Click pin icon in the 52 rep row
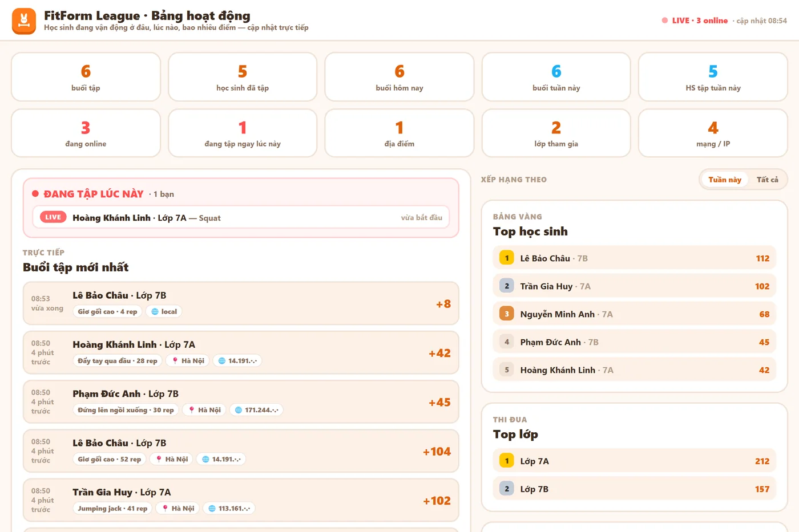 tap(159, 459)
